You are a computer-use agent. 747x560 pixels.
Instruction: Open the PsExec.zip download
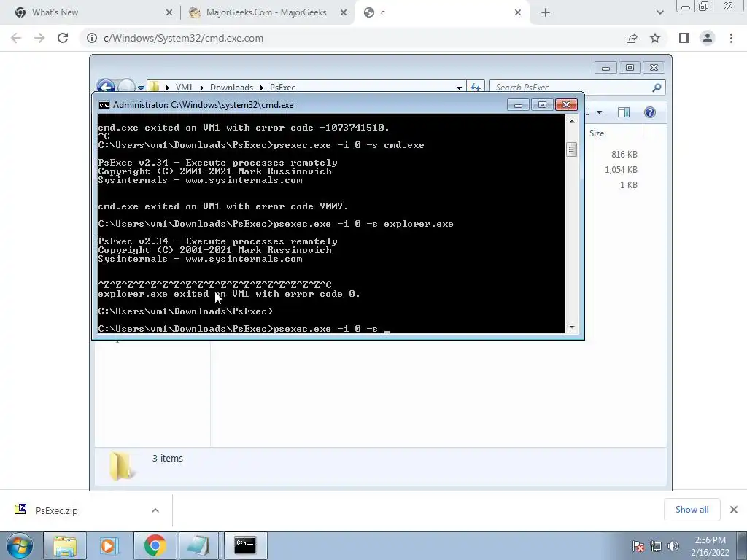click(56, 510)
